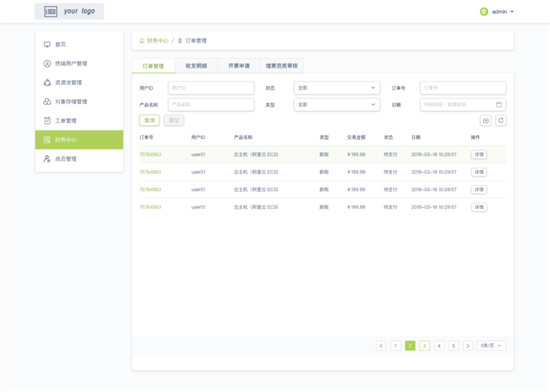Image resolution: width=550 pixels, height=392 pixels.
Task: Click the 订单号 column header
Action: coord(146,137)
